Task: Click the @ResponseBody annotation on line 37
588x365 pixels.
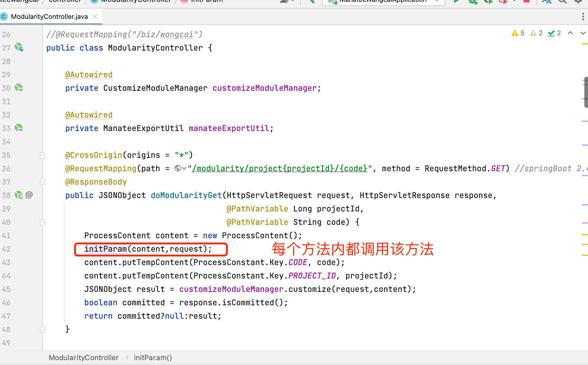Action: click(96, 182)
